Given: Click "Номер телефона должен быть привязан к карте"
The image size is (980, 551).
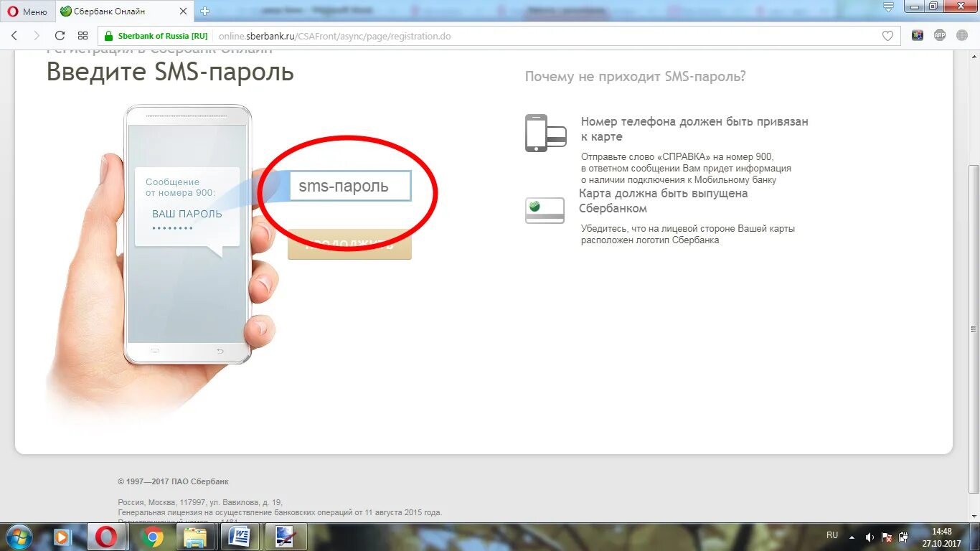Looking at the screenshot, I should point(694,129).
